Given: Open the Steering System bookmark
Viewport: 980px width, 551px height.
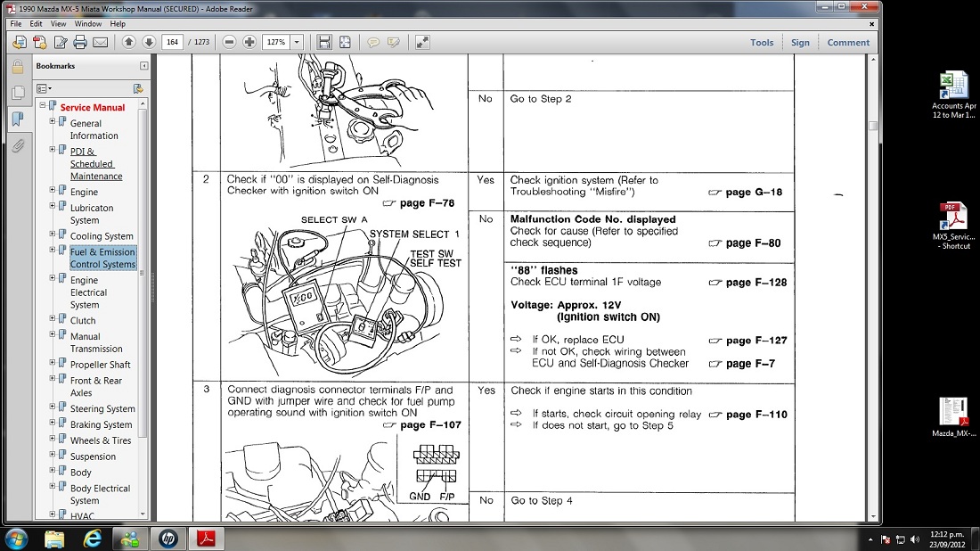Looking at the screenshot, I should (x=102, y=409).
